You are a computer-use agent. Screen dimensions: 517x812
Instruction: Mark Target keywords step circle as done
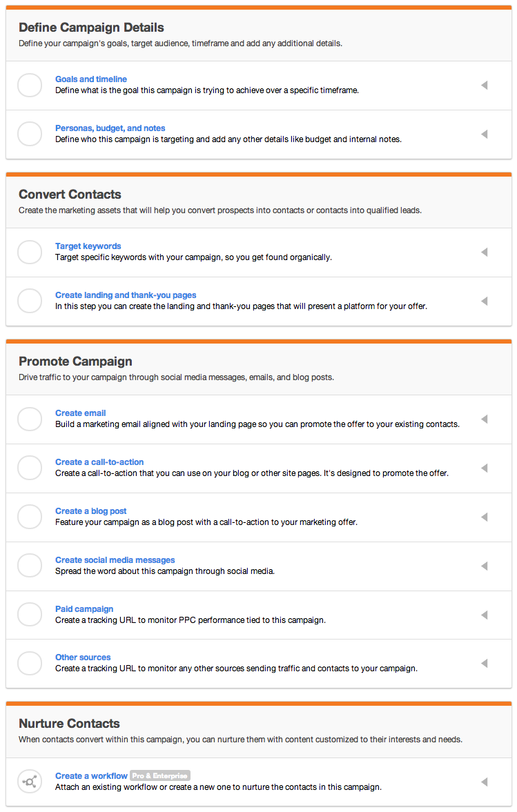[30, 252]
